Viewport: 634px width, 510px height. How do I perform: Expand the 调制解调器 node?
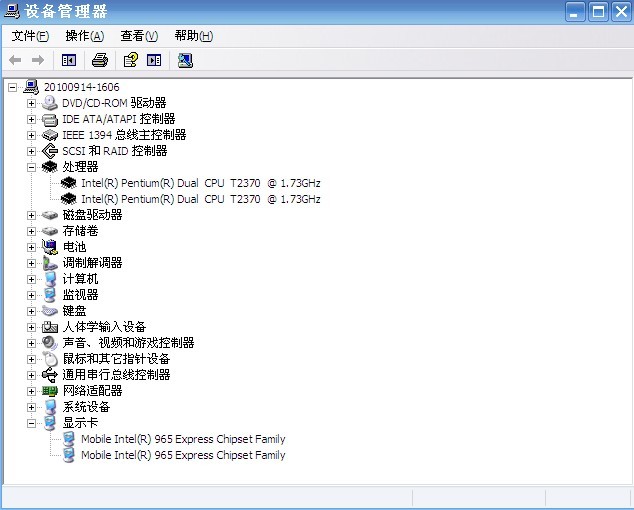31,263
